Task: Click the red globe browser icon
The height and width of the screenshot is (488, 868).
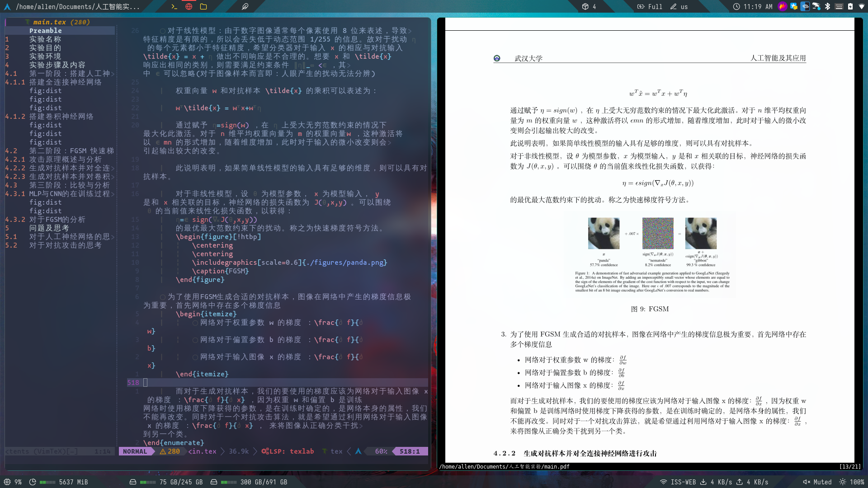Action: 189,6
